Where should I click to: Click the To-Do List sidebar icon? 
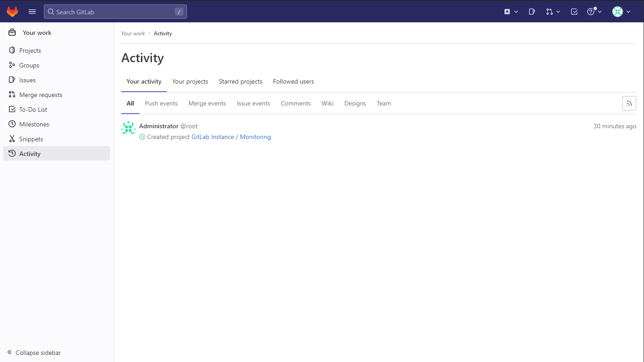(12, 109)
